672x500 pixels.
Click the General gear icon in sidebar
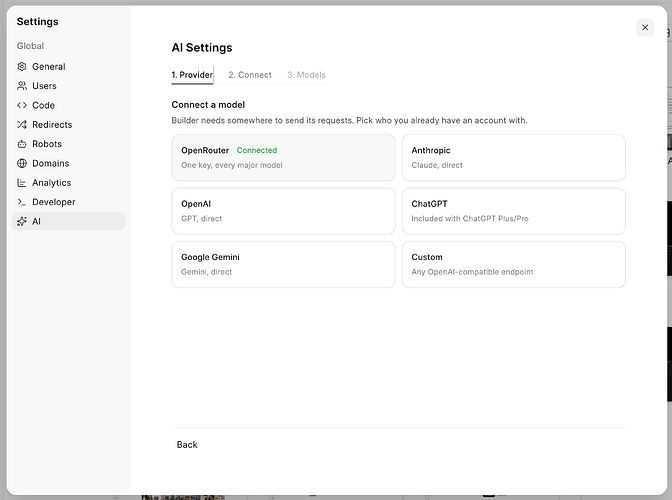coord(22,66)
